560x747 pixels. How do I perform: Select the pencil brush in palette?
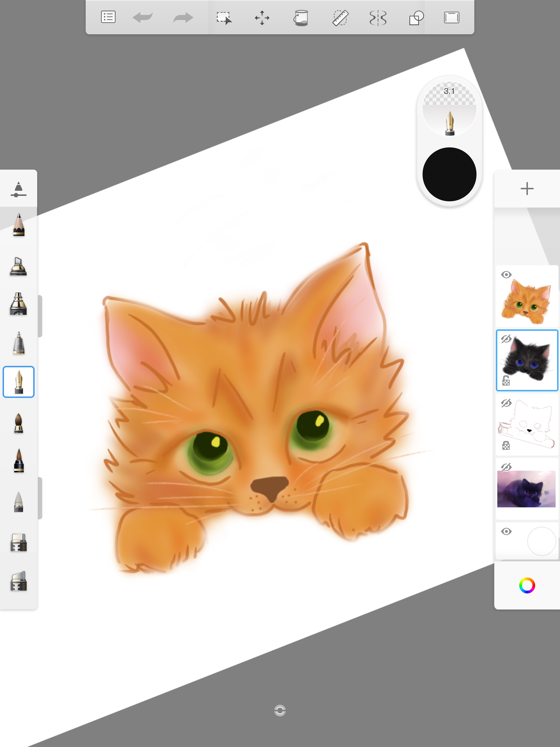click(19, 225)
